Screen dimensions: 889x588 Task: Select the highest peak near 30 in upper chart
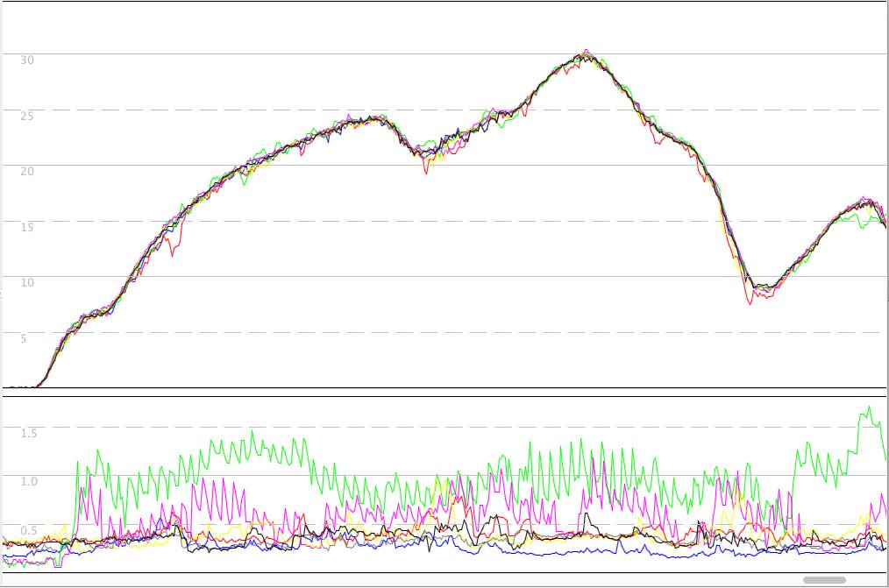click(x=586, y=52)
